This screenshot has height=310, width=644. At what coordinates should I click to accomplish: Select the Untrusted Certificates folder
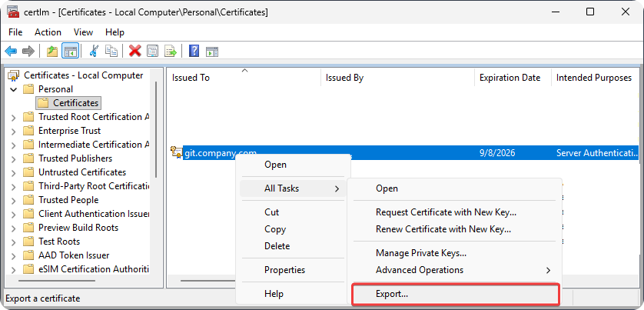82,172
